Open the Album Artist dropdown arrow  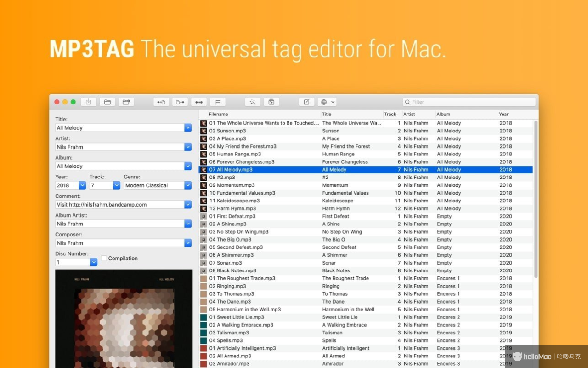coord(188,224)
